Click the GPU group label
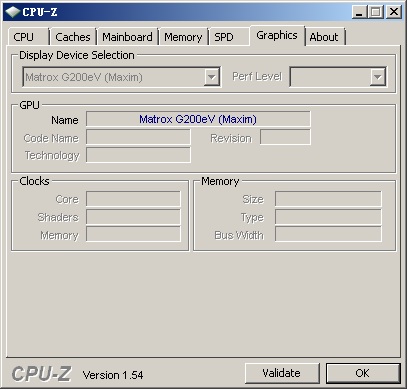The width and height of the screenshot is (408, 390). 29,105
